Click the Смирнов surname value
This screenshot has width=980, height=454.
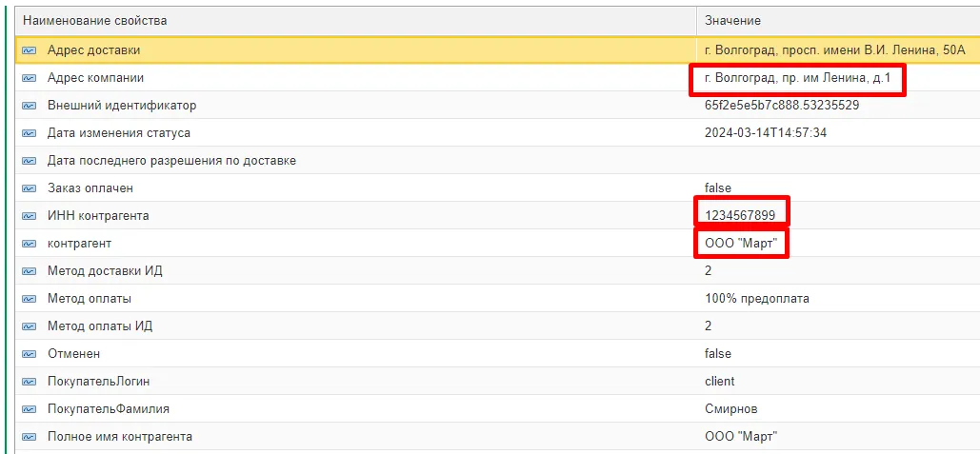point(730,409)
